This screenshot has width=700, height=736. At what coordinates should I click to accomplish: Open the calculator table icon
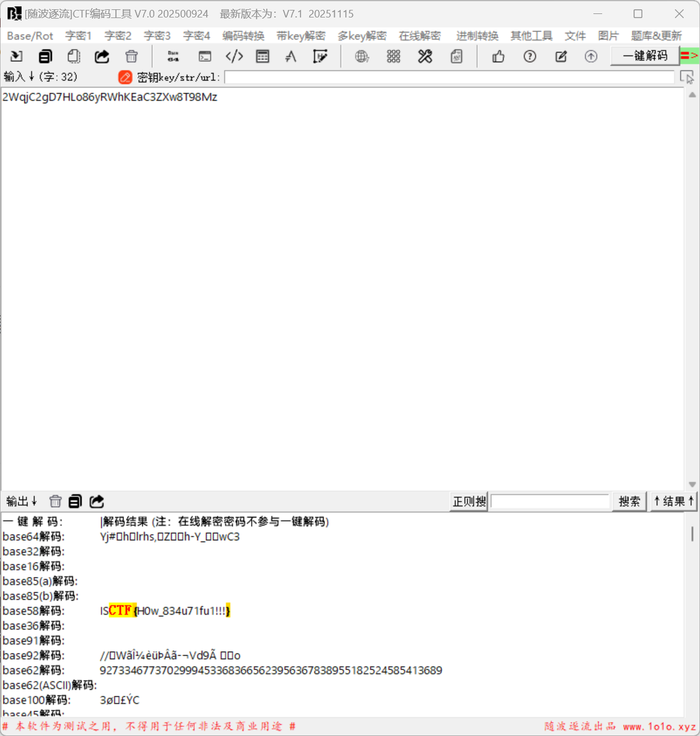pos(263,57)
